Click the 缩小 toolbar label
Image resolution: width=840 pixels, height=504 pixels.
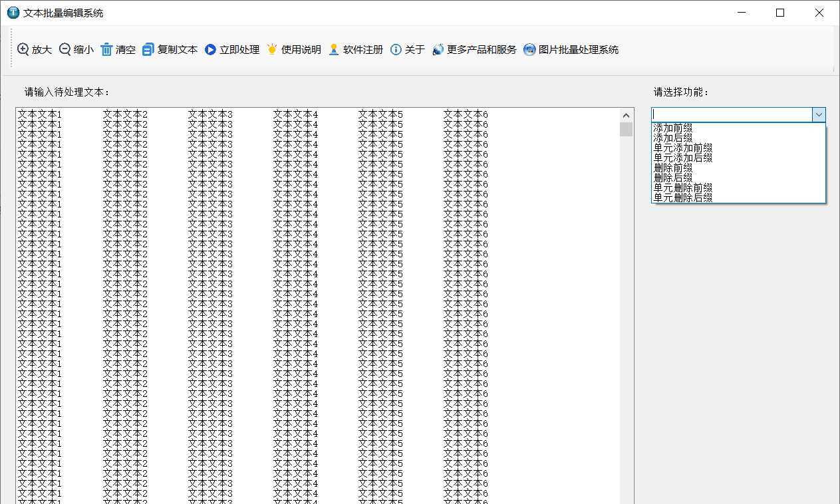click(84, 50)
